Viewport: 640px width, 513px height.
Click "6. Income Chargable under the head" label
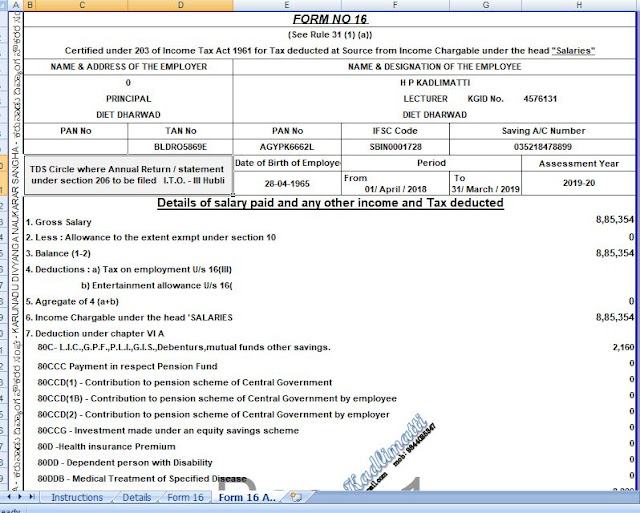[129, 318]
